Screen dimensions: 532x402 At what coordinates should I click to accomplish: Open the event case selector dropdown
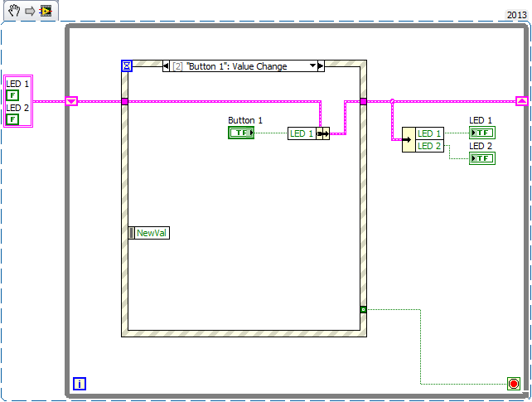[x=313, y=65]
